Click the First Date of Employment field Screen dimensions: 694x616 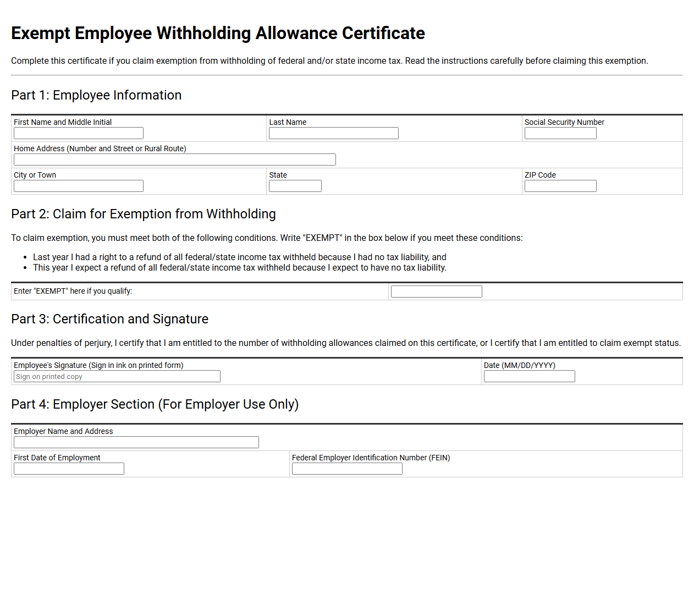[x=69, y=469]
